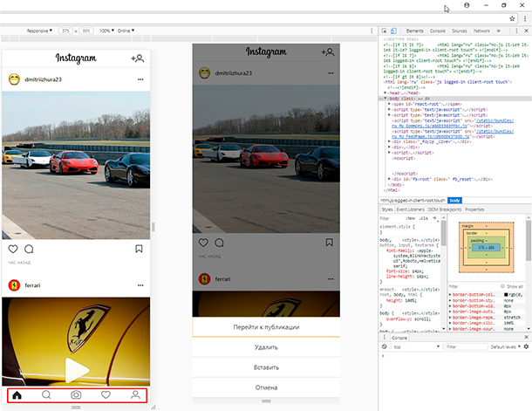Open the profile icon in bottom navigation bar
The image size is (532, 411).
click(x=135, y=395)
